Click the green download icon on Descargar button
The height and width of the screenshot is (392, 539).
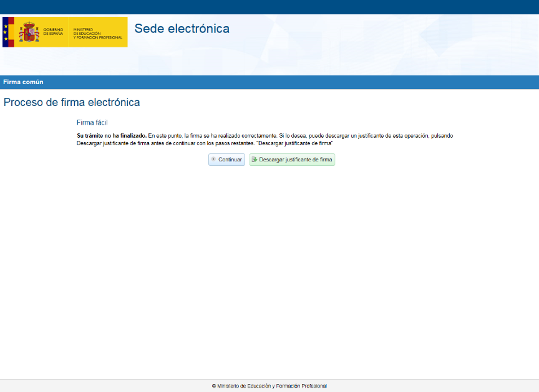point(255,160)
